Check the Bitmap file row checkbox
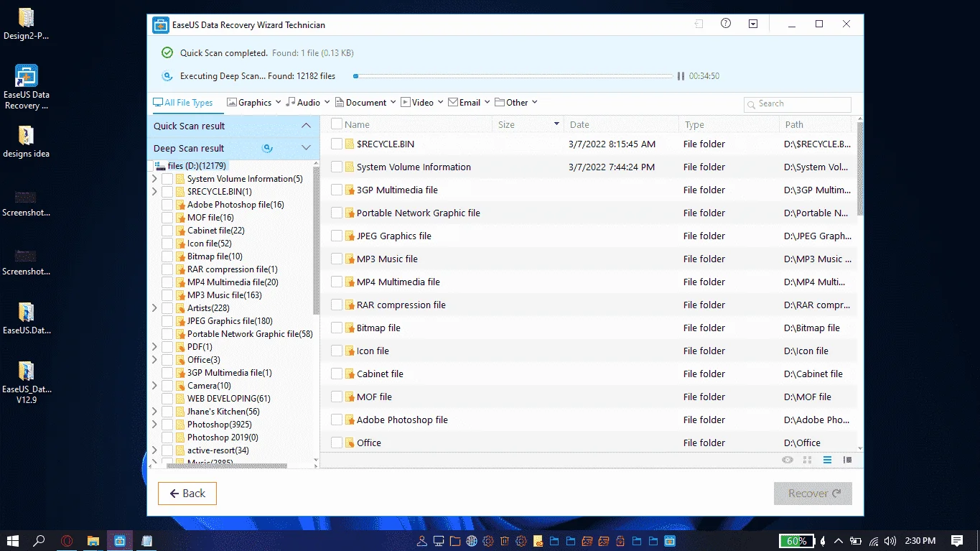Viewport: 980px width, 551px height. coord(336,328)
